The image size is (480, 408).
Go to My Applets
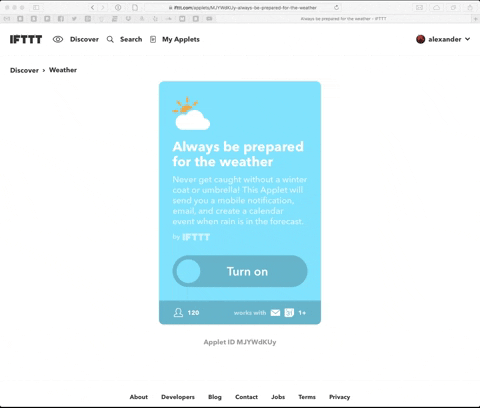181,39
